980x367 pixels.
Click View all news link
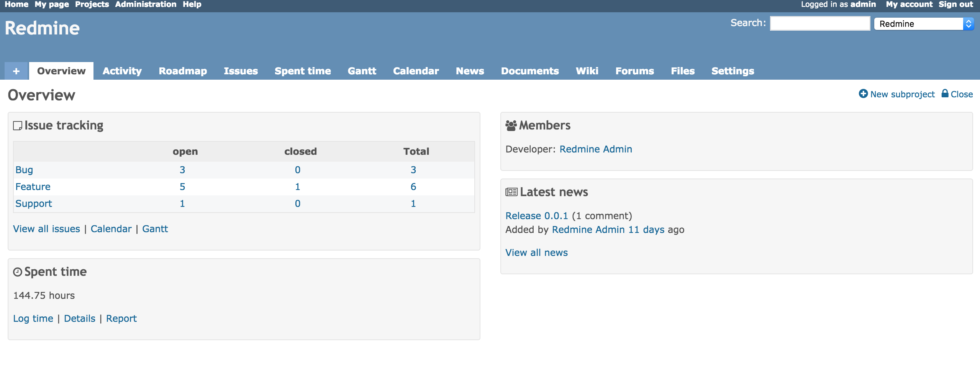[537, 252]
